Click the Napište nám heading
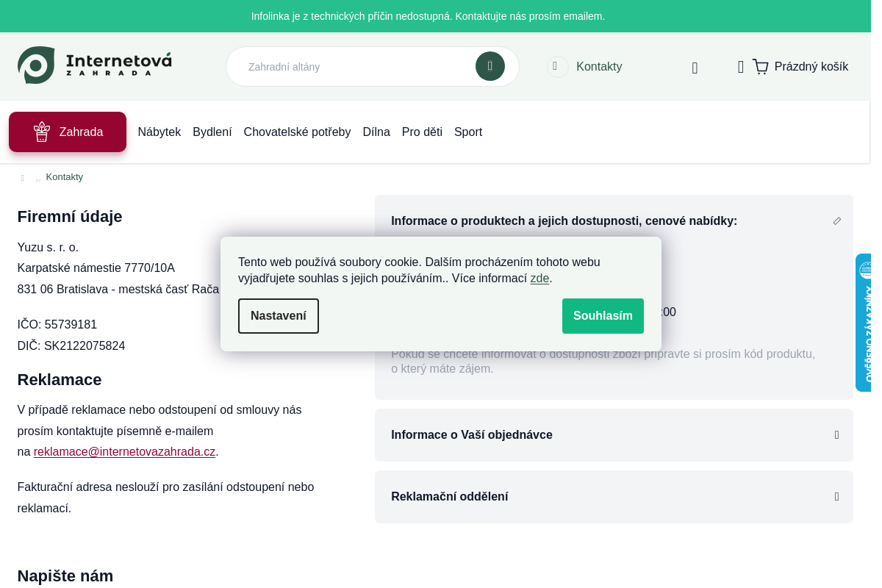 [x=65, y=576]
